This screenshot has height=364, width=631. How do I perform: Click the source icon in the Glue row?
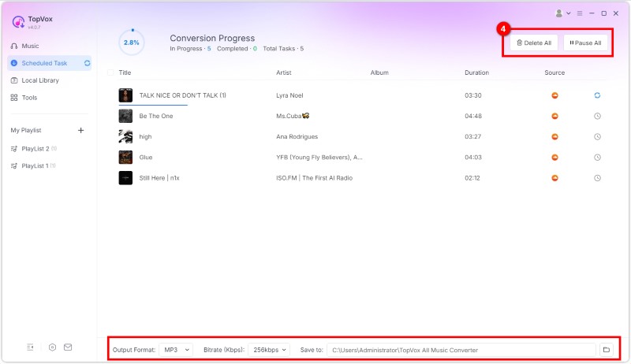[x=554, y=157]
